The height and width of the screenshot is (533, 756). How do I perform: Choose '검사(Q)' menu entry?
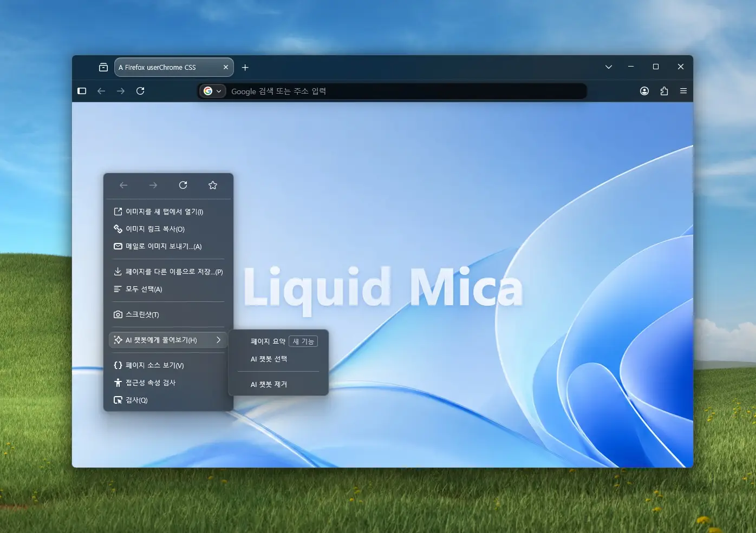coord(168,400)
